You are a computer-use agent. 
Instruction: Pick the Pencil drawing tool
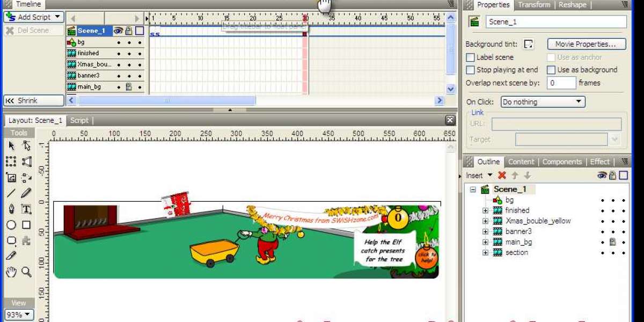(x=26, y=193)
